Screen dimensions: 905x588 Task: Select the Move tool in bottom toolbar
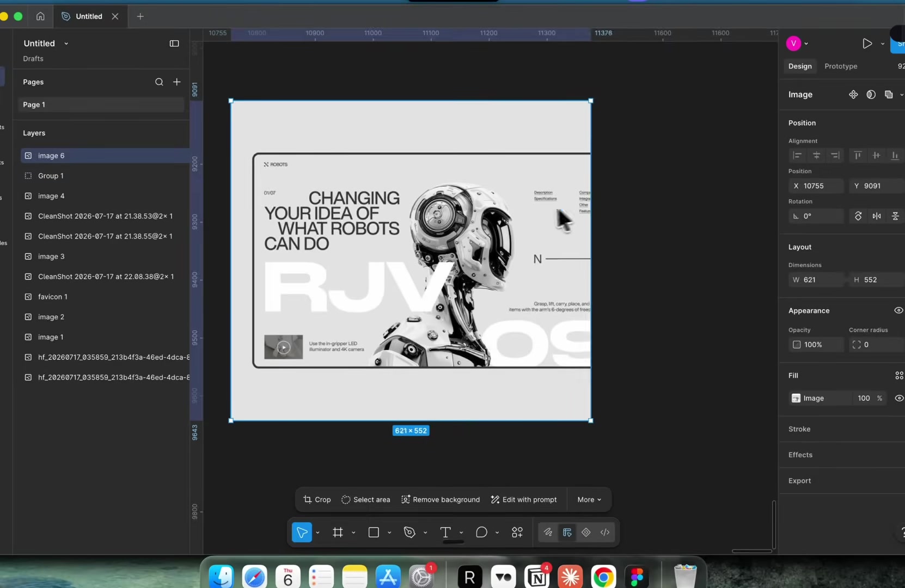pos(302,532)
